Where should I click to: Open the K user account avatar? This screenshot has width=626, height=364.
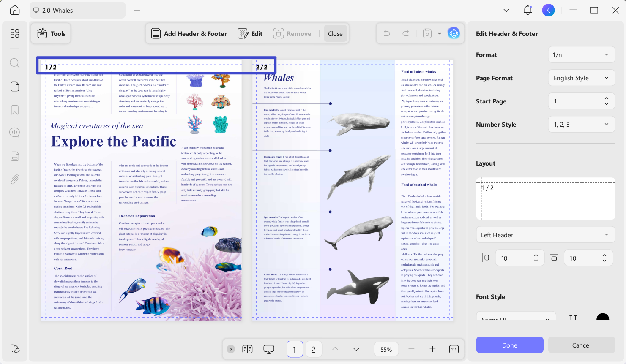pos(548,11)
